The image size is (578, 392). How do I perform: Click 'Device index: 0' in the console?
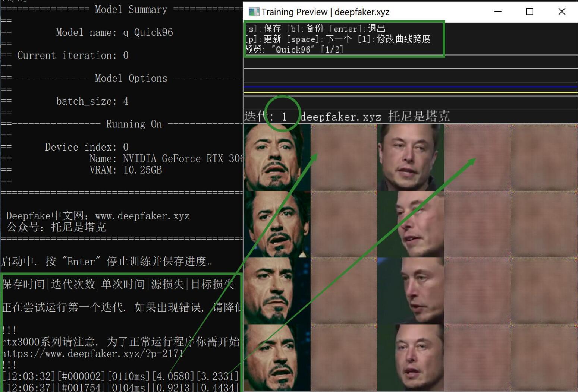pos(87,147)
